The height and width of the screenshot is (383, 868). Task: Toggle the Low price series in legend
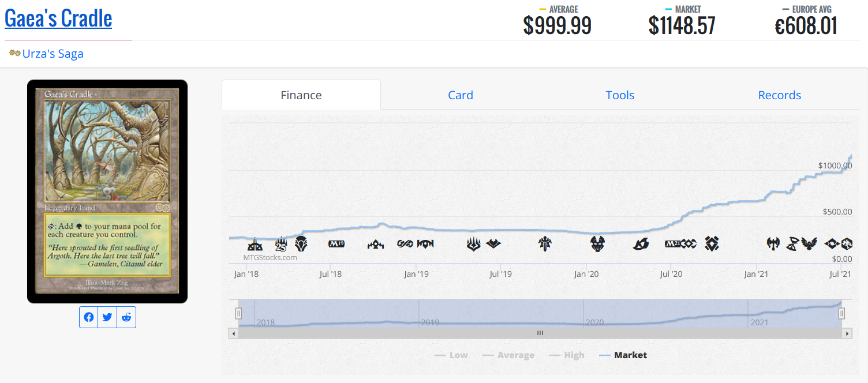(451, 355)
